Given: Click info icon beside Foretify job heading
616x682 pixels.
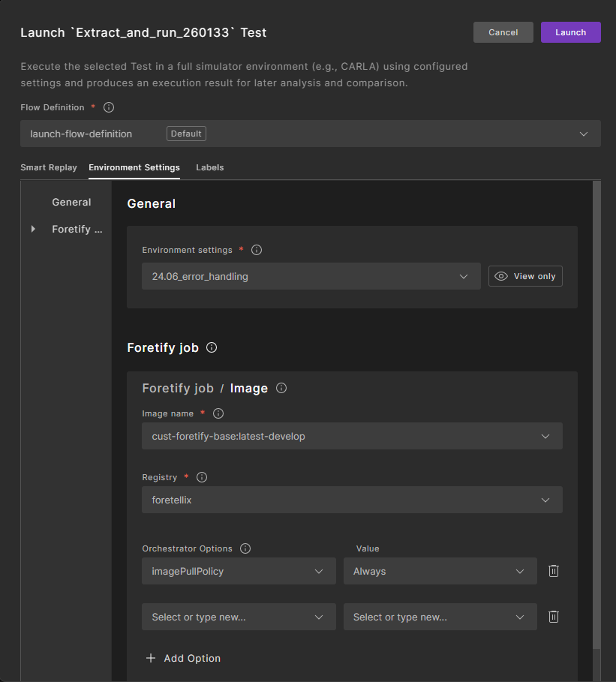Looking at the screenshot, I should (212, 347).
